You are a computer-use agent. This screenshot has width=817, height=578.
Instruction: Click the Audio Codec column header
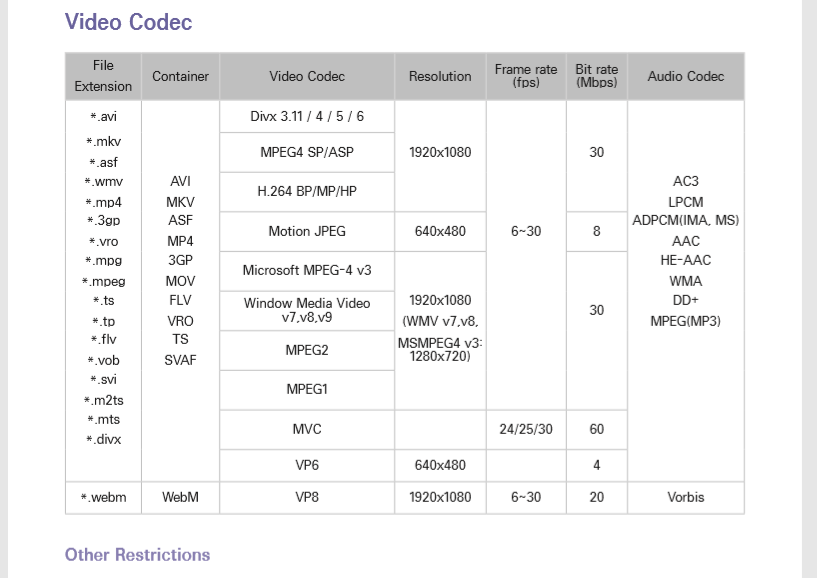click(x=686, y=76)
